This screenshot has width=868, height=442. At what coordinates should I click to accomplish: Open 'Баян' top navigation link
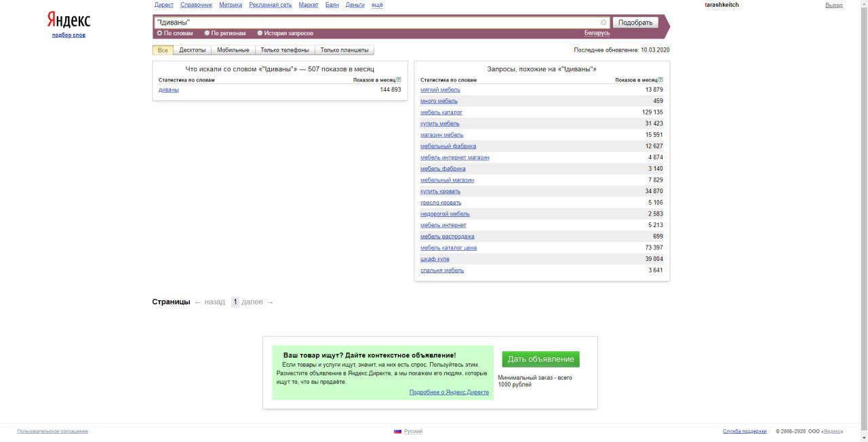pos(332,5)
